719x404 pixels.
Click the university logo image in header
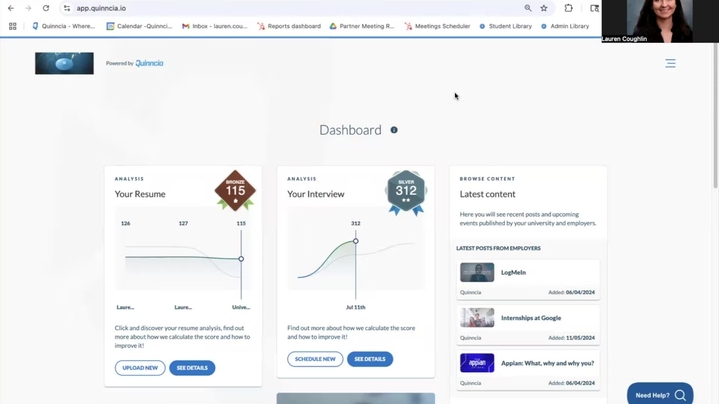tap(64, 63)
